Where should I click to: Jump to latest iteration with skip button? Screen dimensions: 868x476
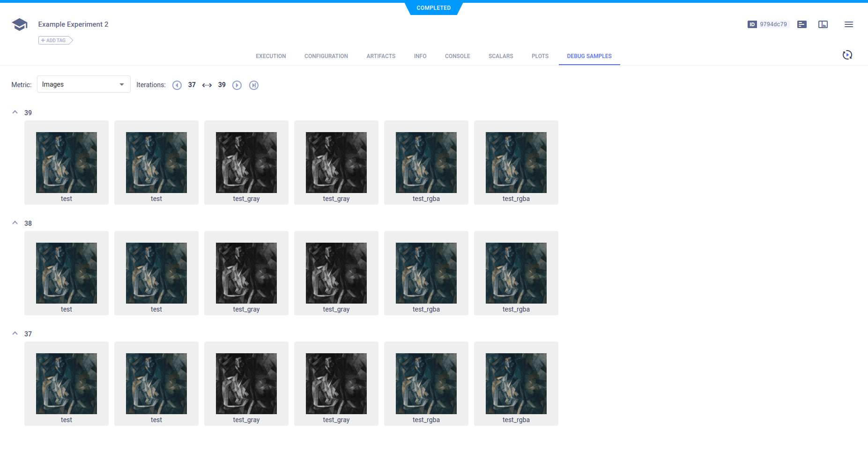click(254, 85)
